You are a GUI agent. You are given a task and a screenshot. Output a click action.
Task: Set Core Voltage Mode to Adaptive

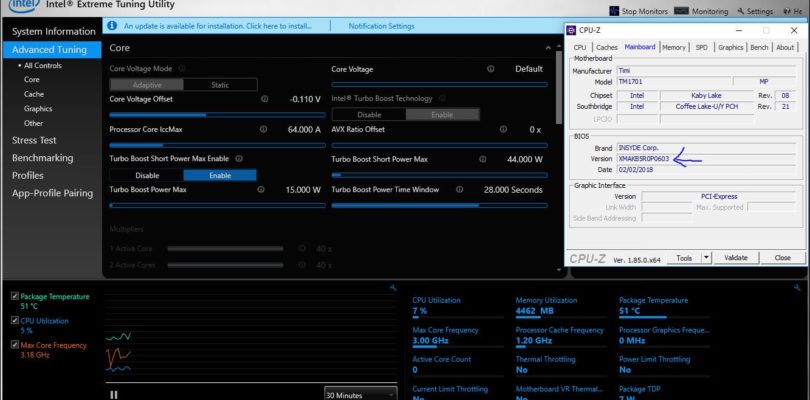(147, 85)
